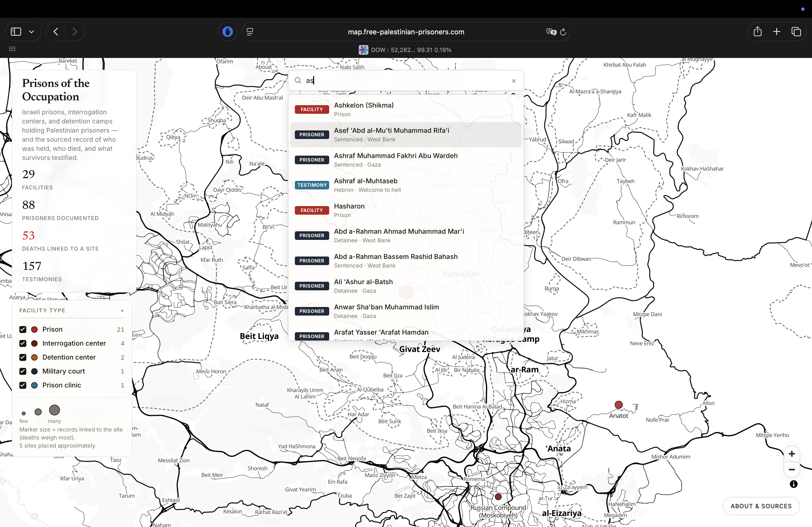
Task: Uncheck the Prison clinic checkbox
Action: click(23, 385)
